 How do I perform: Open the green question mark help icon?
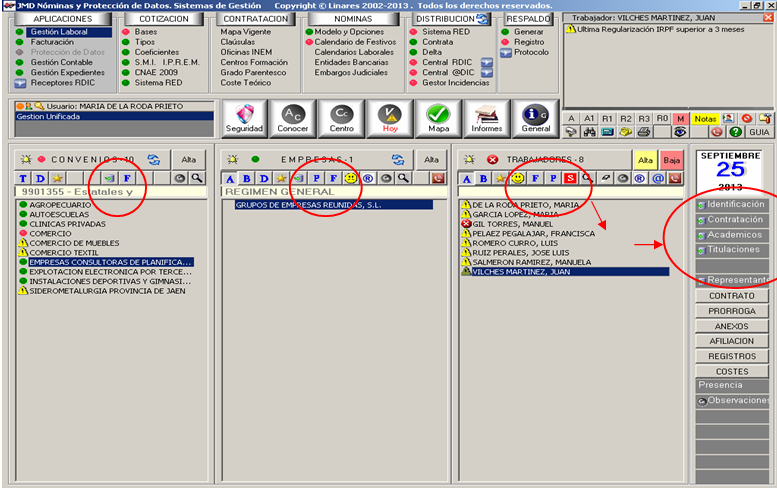pyautogui.click(x=736, y=132)
